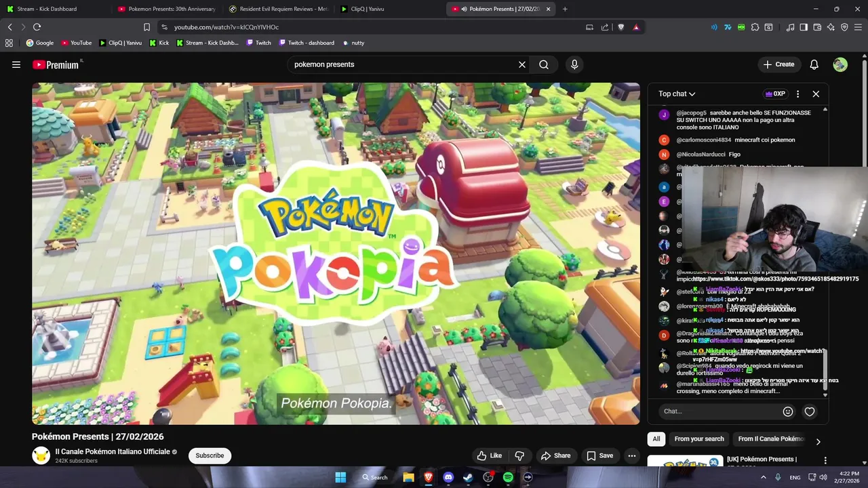Viewport: 868px width, 488px height.
Task: Open the Brave Wallet icon
Action: click(x=817, y=27)
